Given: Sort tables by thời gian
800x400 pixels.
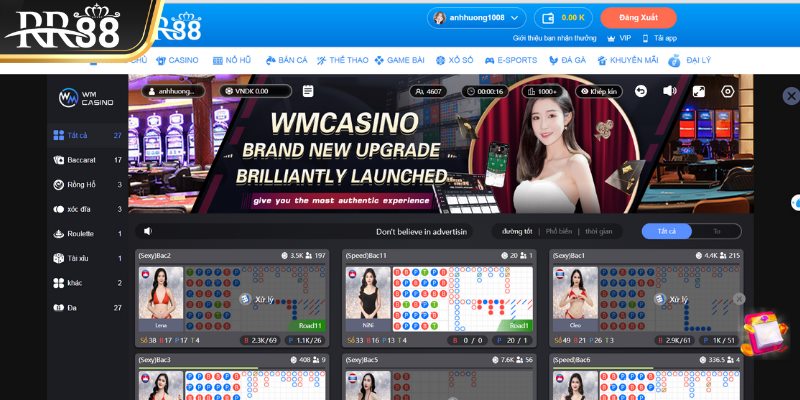Looking at the screenshot, I should coord(598,231).
